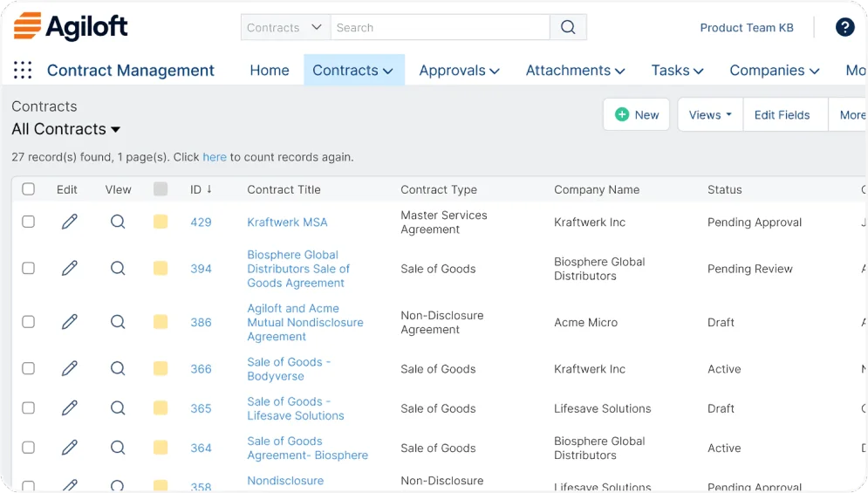Click the search magnifier button

(568, 27)
